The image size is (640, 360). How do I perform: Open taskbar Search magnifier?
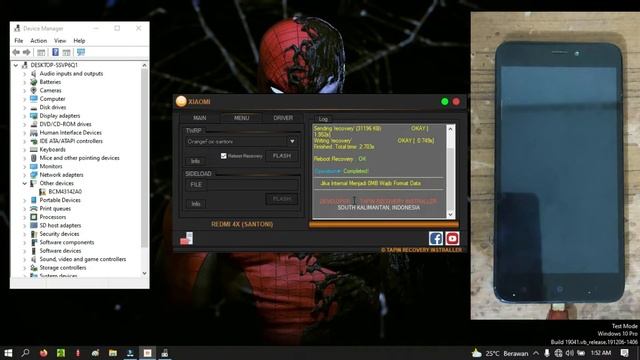(25, 353)
